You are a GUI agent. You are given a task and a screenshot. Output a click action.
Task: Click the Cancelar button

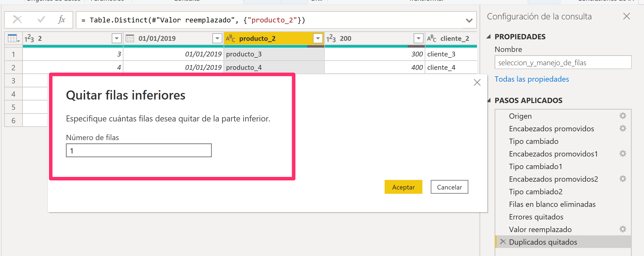[x=449, y=187]
